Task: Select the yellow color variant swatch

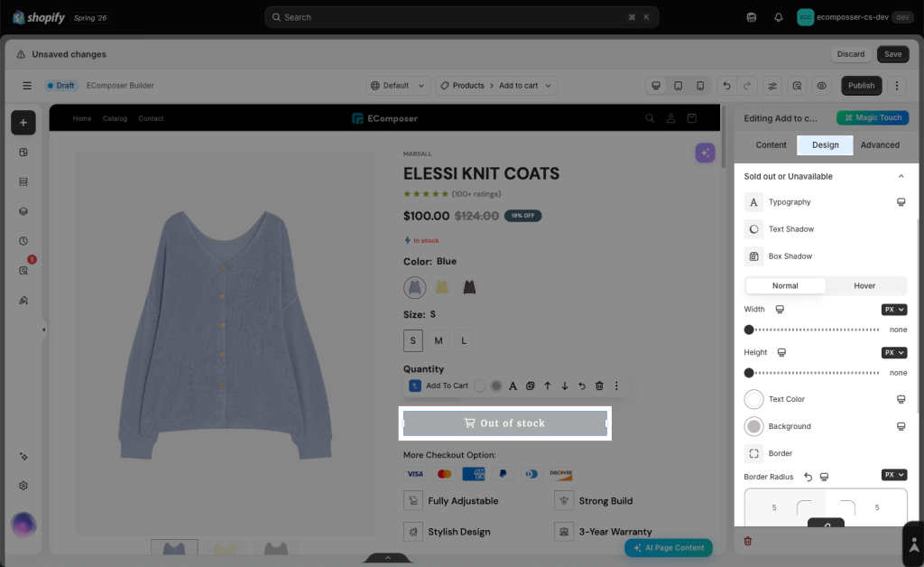Action: pos(442,288)
